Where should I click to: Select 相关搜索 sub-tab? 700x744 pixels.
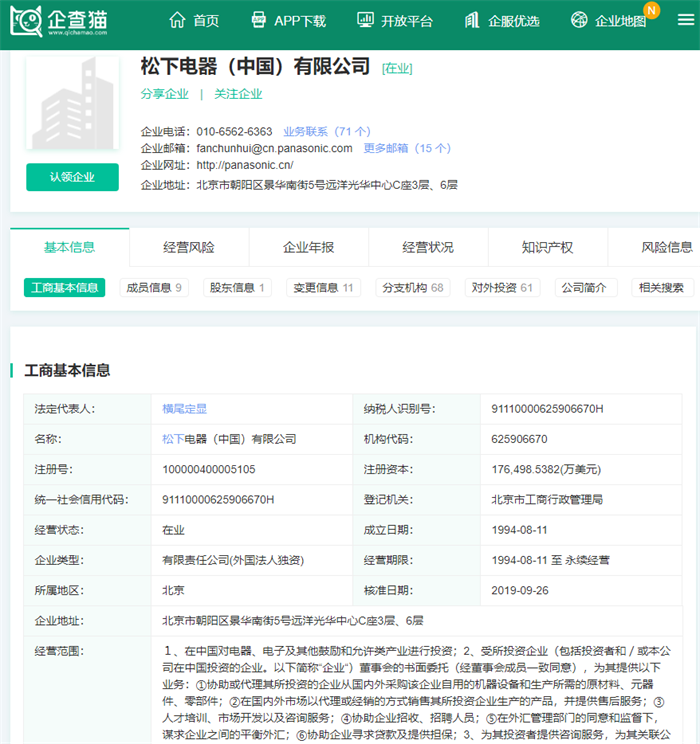pos(663,288)
